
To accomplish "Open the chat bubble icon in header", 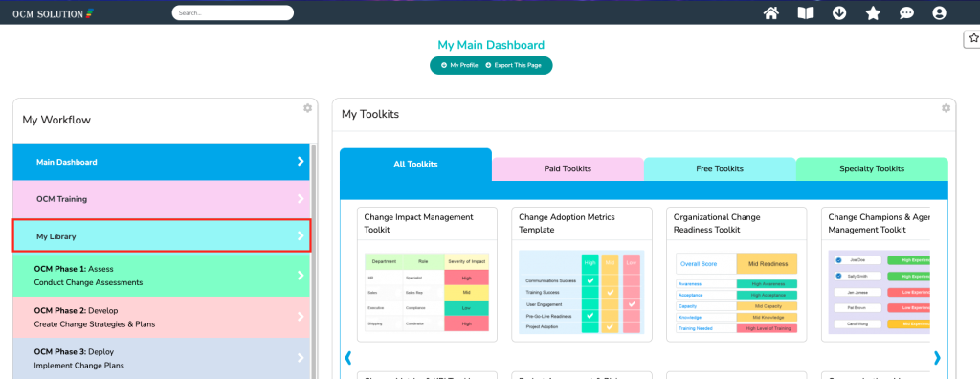I will coord(906,13).
